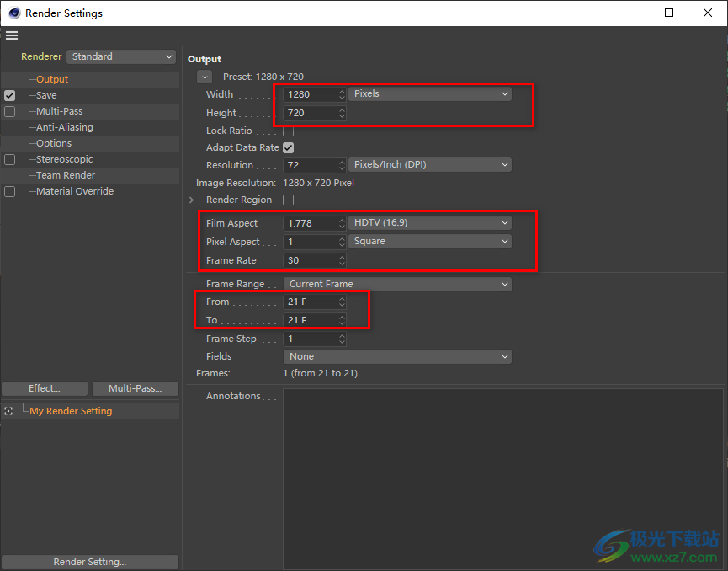Click the To frame field
This screenshot has width=728, height=571.
[311, 320]
